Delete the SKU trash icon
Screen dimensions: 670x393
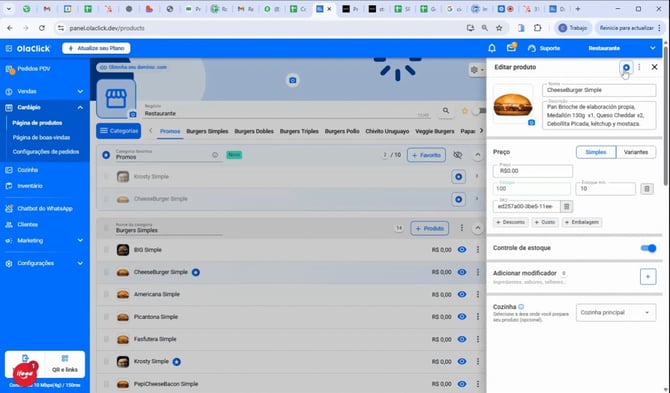567,207
